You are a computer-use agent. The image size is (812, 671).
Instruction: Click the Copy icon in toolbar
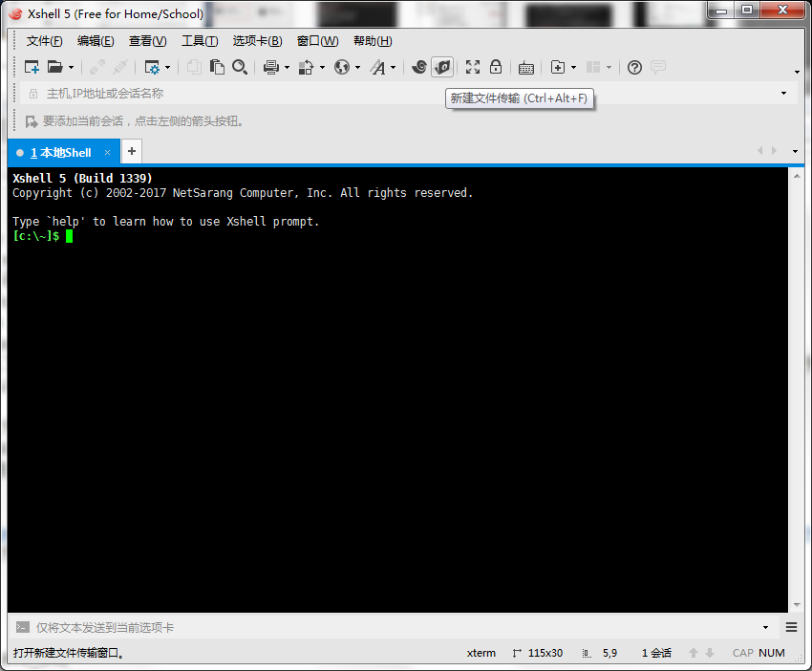[194, 67]
